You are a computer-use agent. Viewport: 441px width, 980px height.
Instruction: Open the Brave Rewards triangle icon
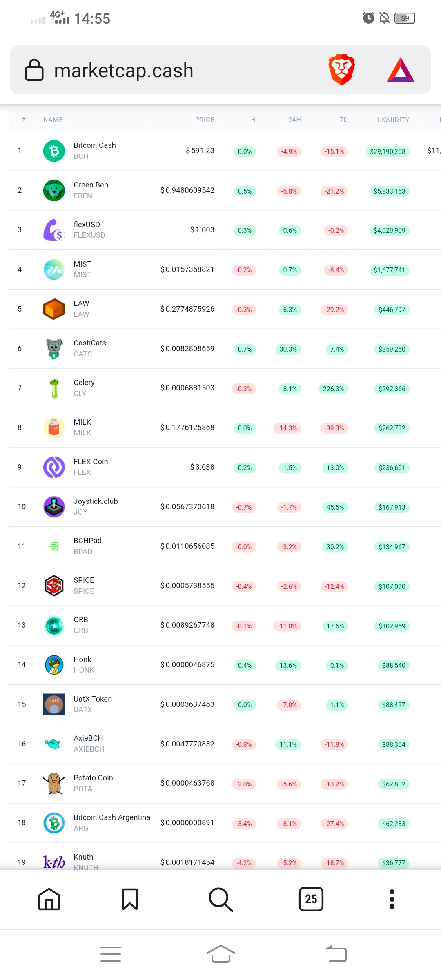pos(401,70)
